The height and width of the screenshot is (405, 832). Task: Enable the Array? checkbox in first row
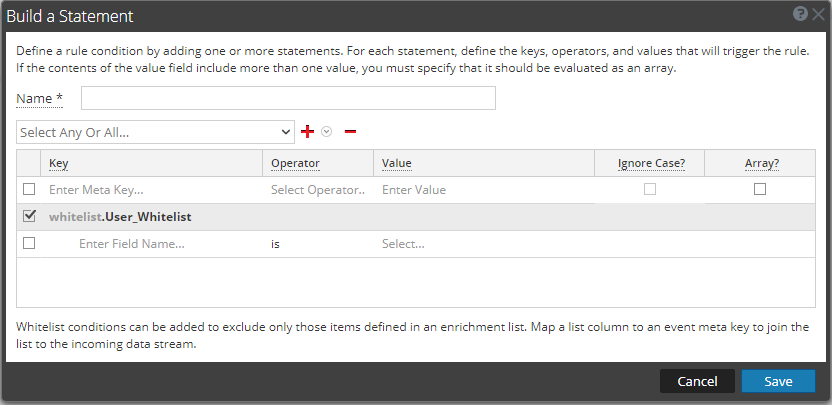click(760, 189)
